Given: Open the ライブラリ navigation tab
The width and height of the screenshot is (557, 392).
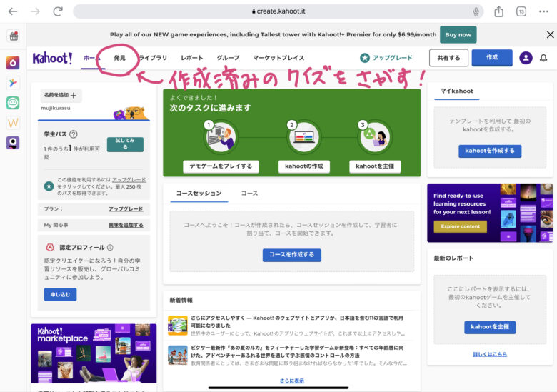Looking at the screenshot, I should pos(153,58).
